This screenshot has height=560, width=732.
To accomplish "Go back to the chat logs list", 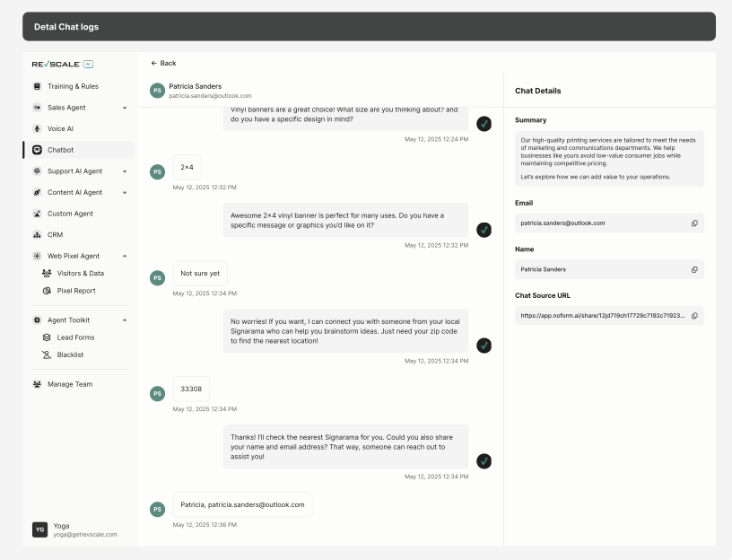I will 163,63.
